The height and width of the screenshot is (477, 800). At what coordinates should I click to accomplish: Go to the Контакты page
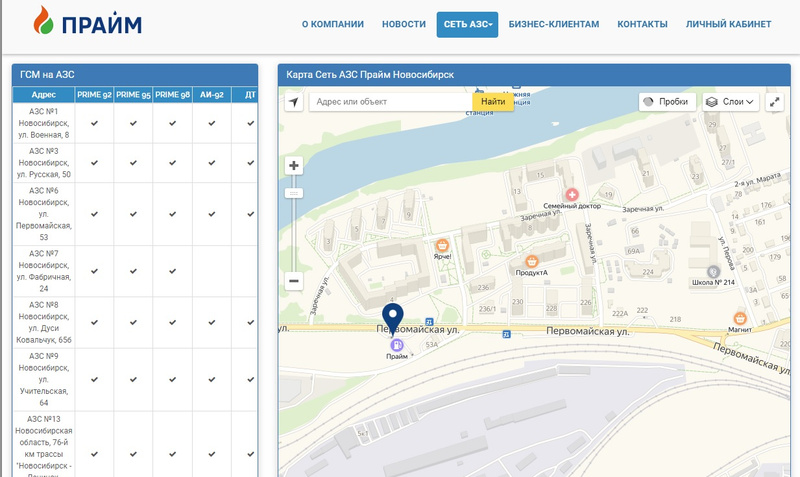coord(642,24)
